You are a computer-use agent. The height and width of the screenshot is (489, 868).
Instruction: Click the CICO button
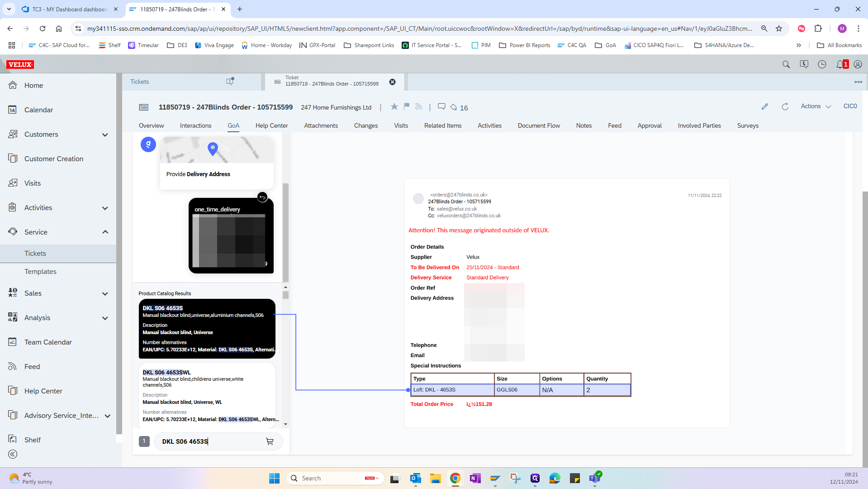(x=850, y=106)
